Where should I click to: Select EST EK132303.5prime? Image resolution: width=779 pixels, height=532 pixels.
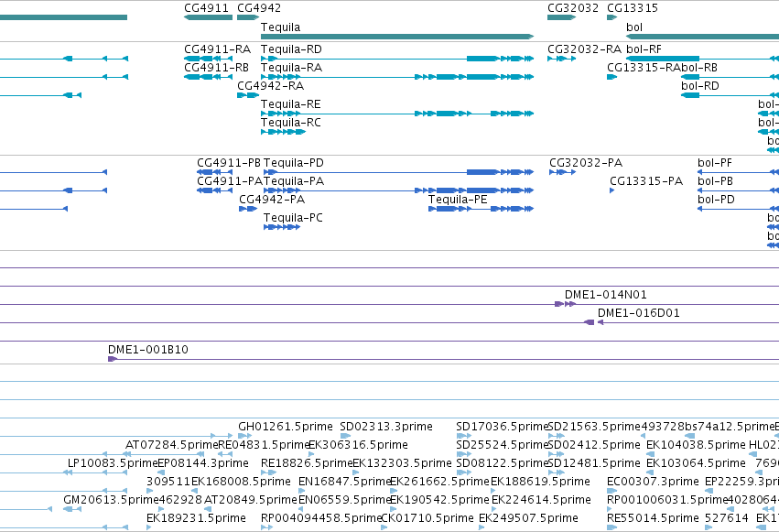[x=356, y=472]
